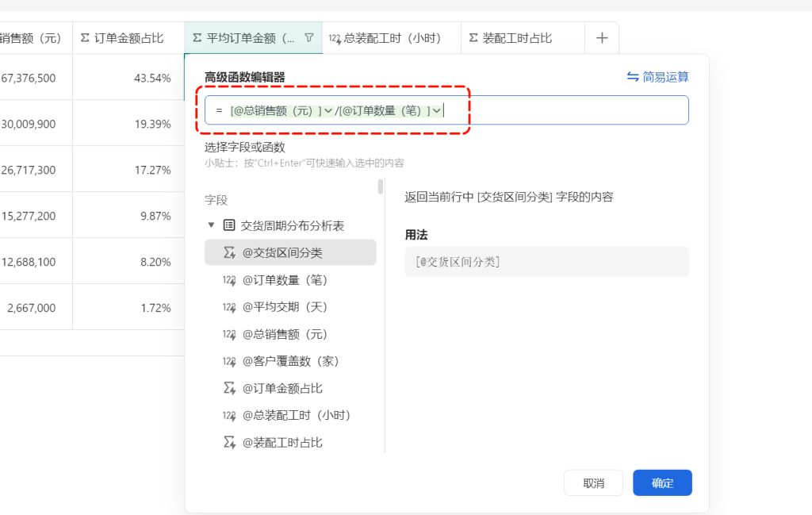
Task: Click number icon beside @总销售额（元） field
Action: [x=229, y=334]
